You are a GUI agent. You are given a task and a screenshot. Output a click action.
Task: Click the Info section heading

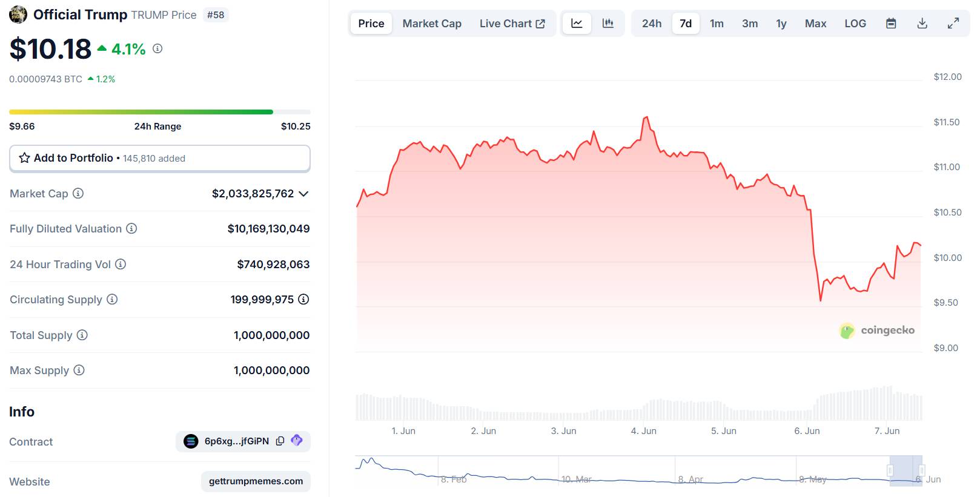pos(22,412)
